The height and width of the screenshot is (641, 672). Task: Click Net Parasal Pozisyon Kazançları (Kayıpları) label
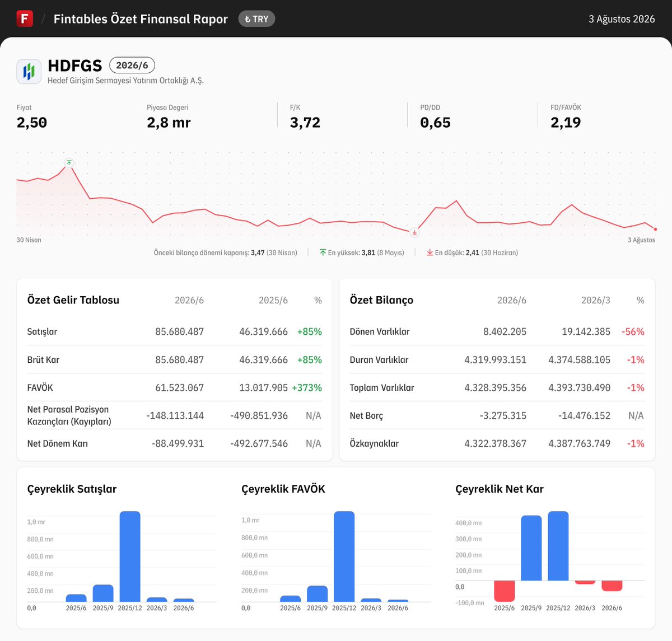click(x=69, y=415)
